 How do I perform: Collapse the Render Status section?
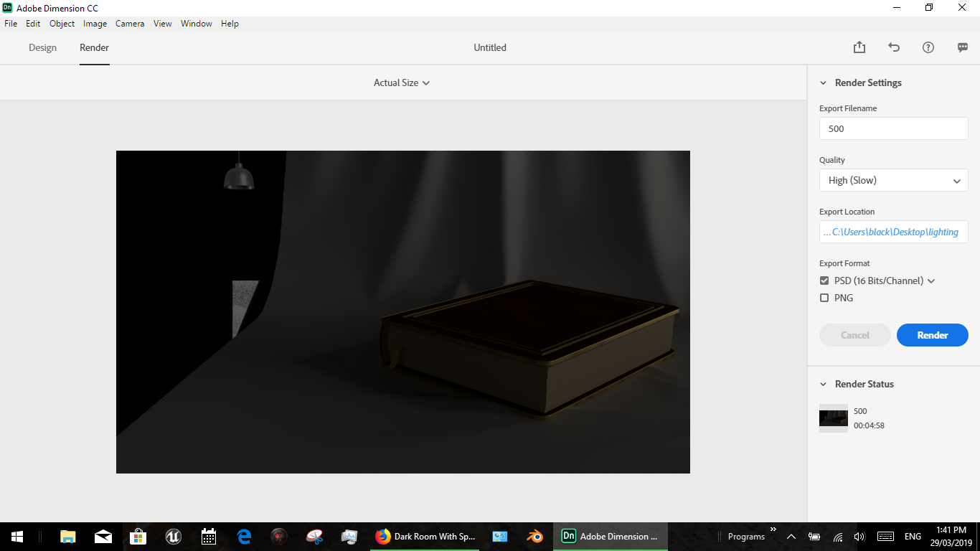point(824,384)
